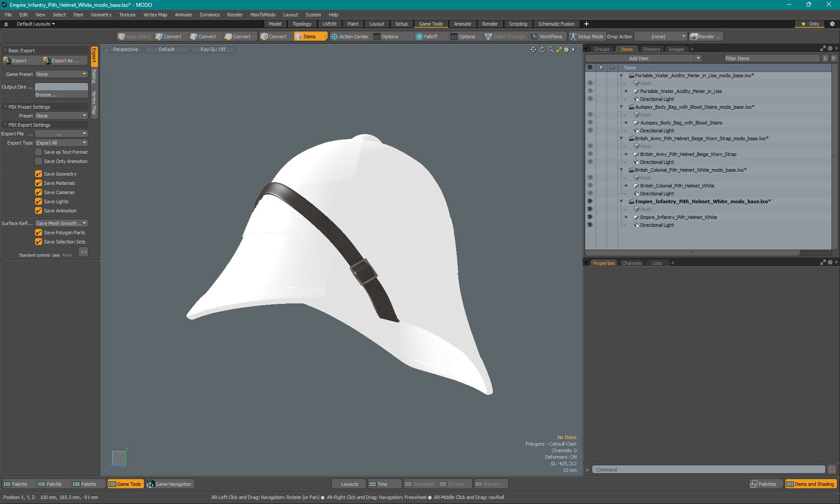Open Game Navigation palette
The image size is (840, 504).
point(169,484)
